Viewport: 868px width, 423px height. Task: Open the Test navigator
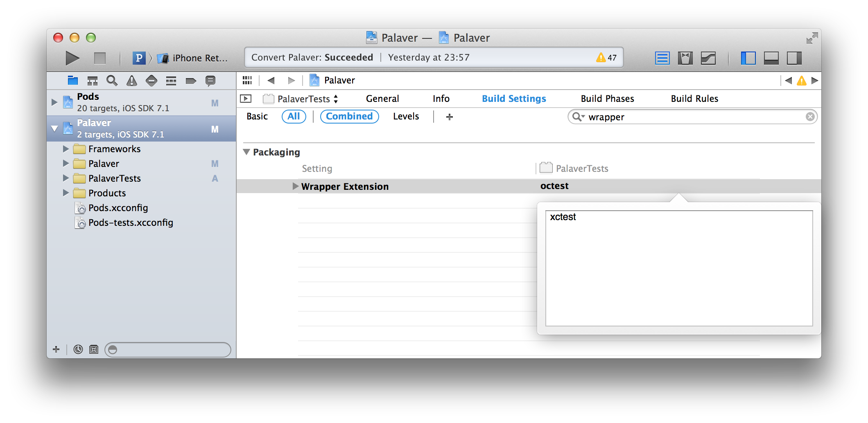click(151, 81)
